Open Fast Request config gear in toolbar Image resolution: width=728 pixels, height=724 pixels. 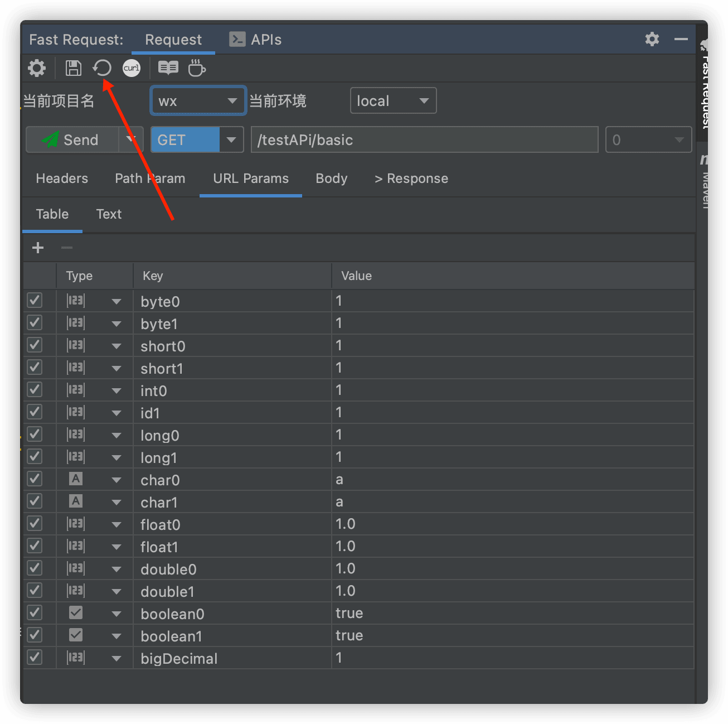tap(37, 68)
